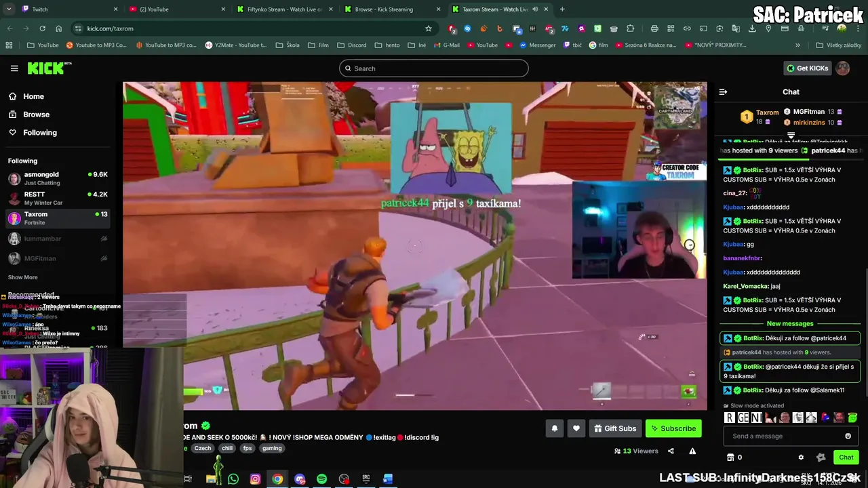The width and height of the screenshot is (868, 488).
Task: Open the Kick hamburger menu
Action: click(x=14, y=68)
